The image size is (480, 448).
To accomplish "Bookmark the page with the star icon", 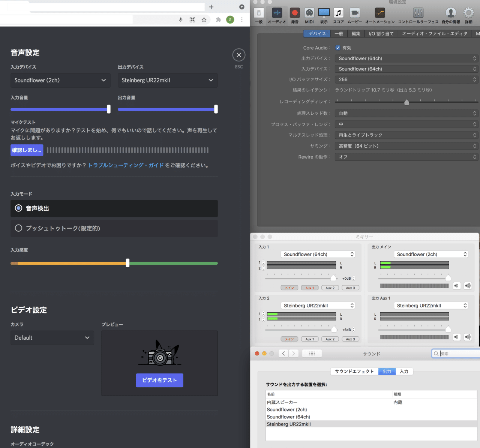I will click(204, 20).
